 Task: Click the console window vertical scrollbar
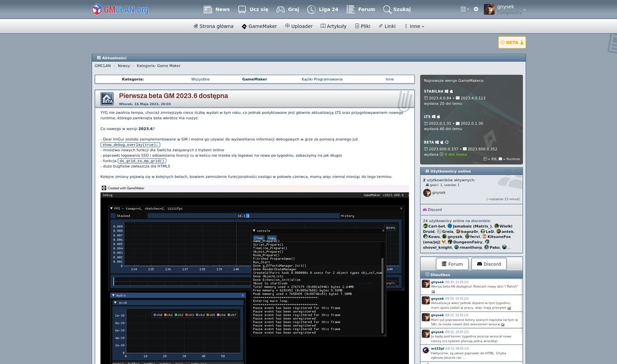tap(382, 295)
